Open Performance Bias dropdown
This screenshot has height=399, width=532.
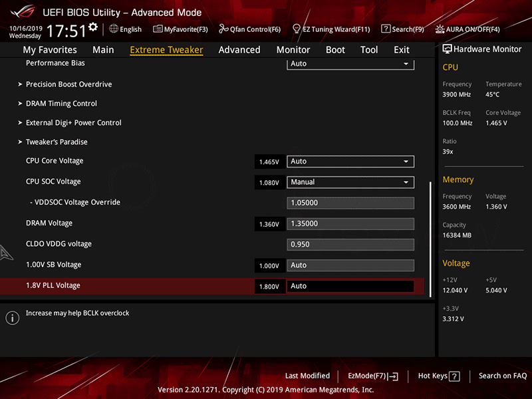point(350,64)
